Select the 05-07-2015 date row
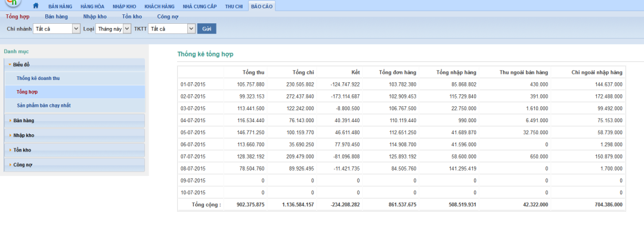Image resolution: width=644 pixels, height=229 pixels. click(x=401, y=132)
